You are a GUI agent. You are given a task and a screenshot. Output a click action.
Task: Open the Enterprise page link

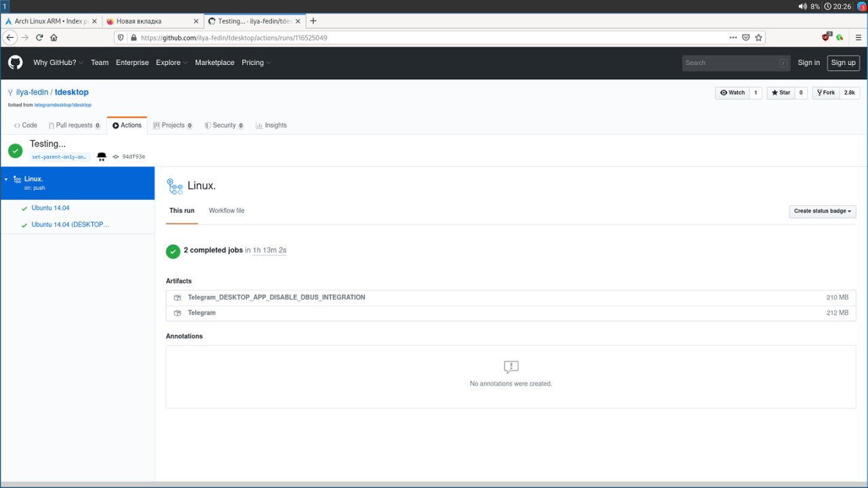click(x=132, y=62)
